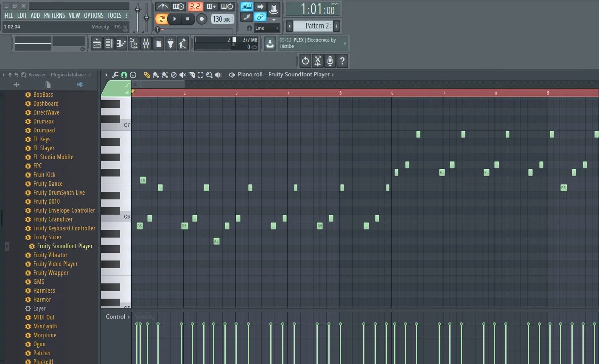599x364 pixels.
Task: Select the Mute tool speaker icon
Action: tap(182, 75)
